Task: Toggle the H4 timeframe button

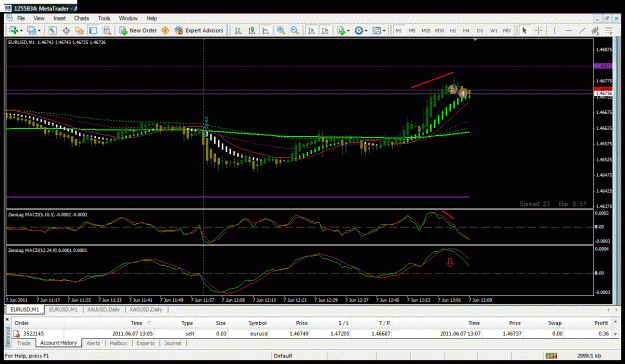Action: pos(466,30)
